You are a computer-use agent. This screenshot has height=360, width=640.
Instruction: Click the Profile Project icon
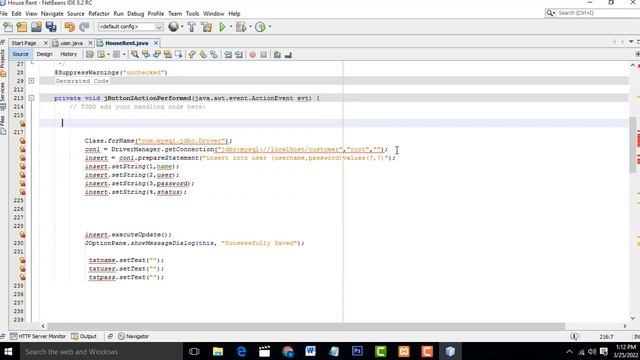pyautogui.click(x=260, y=27)
